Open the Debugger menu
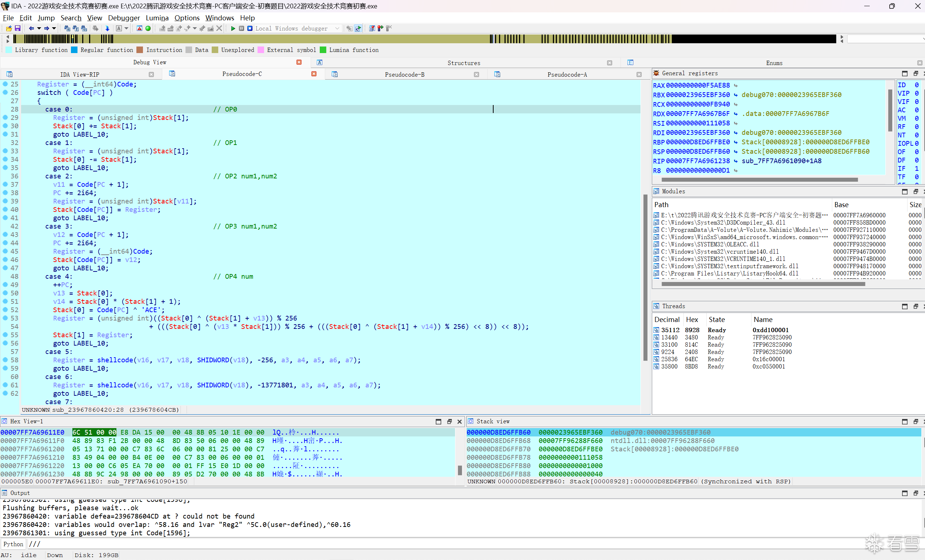925x560 pixels. (x=124, y=18)
